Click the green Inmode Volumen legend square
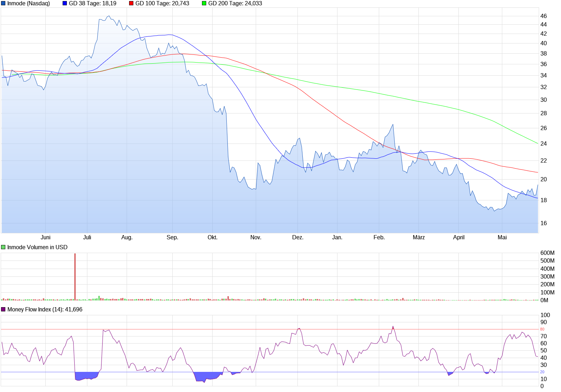The image size is (561, 392). point(3,247)
